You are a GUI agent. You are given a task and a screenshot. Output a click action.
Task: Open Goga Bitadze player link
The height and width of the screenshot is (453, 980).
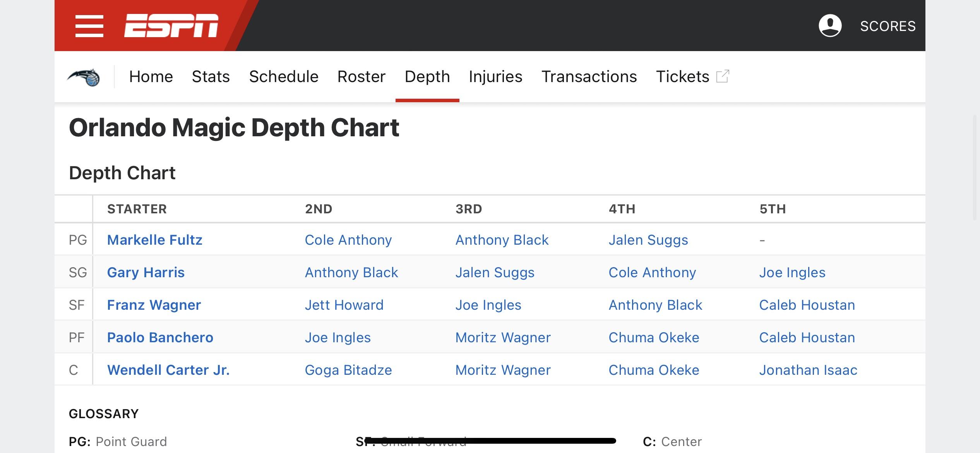pyautogui.click(x=348, y=370)
